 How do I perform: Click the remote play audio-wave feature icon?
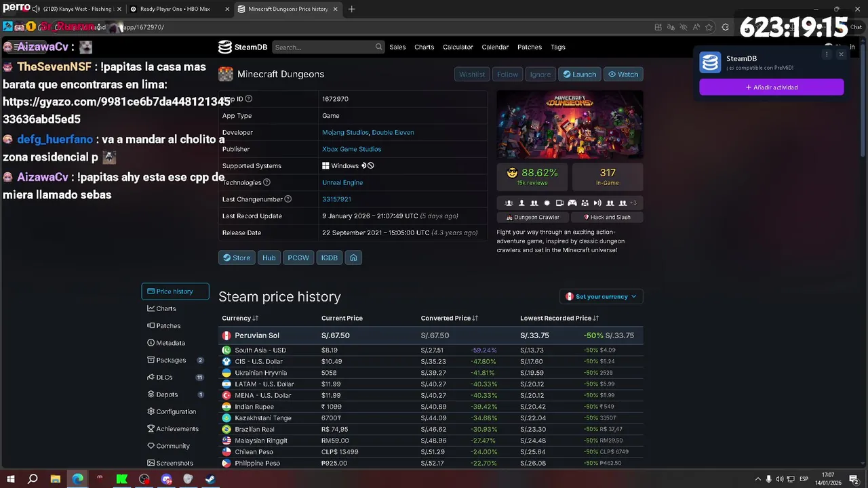coord(597,203)
